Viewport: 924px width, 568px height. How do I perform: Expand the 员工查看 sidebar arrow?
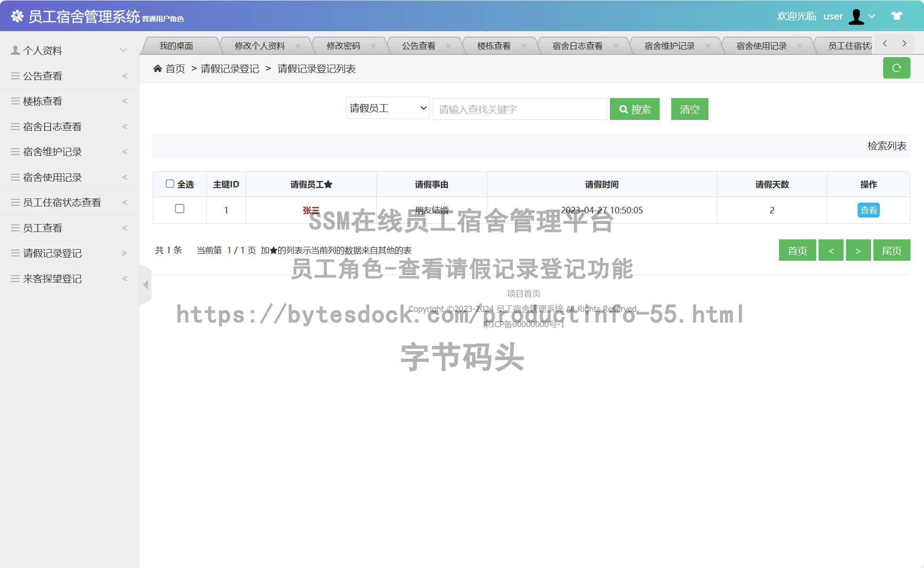click(x=125, y=228)
